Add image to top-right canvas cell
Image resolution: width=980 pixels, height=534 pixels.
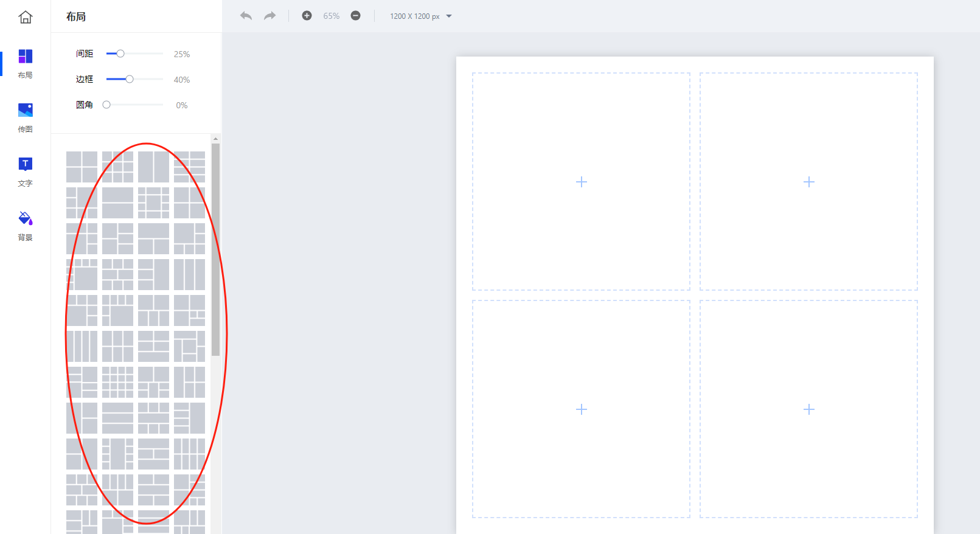(x=808, y=182)
